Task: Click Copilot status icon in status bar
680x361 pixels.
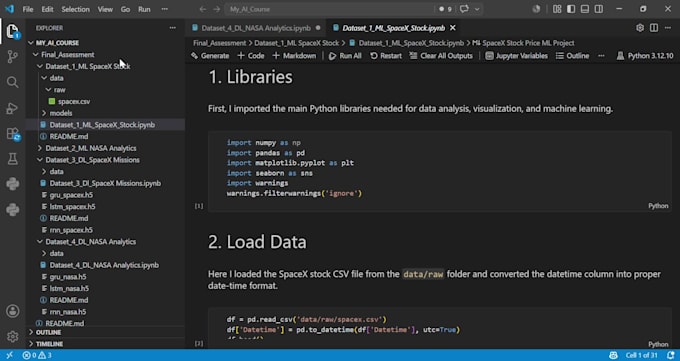Action: pos(613,355)
